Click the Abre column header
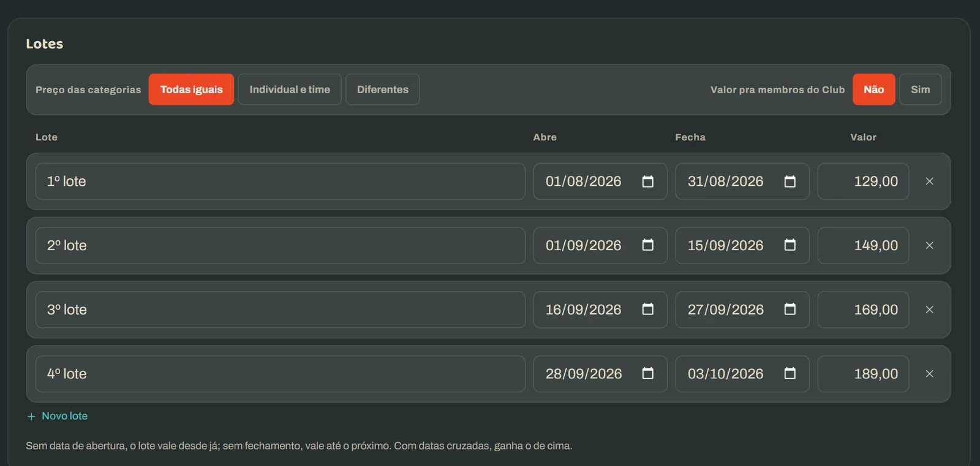Viewport: 980px width, 466px height. [545, 137]
